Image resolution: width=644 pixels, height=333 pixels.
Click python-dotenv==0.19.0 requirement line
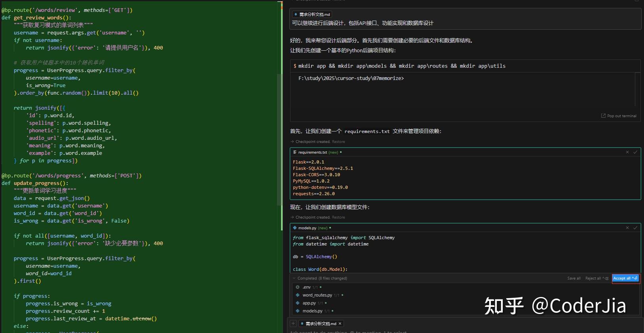[320, 187]
